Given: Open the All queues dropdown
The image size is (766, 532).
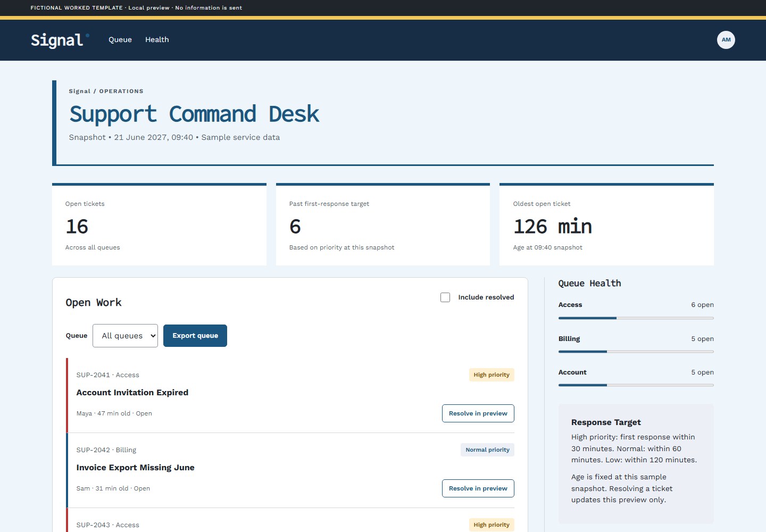Looking at the screenshot, I should click(x=125, y=336).
